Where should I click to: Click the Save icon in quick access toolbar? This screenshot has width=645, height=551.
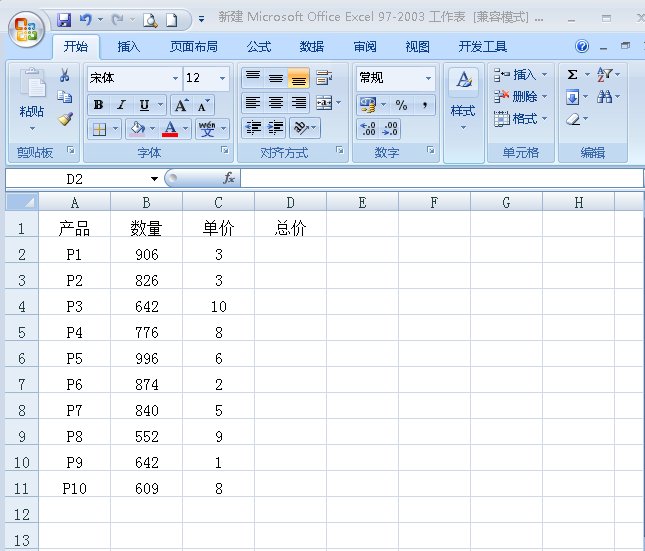tap(64, 19)
